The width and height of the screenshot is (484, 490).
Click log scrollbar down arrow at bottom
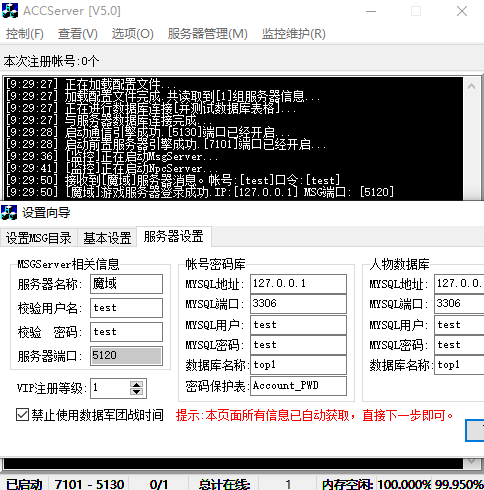(471, 462)
